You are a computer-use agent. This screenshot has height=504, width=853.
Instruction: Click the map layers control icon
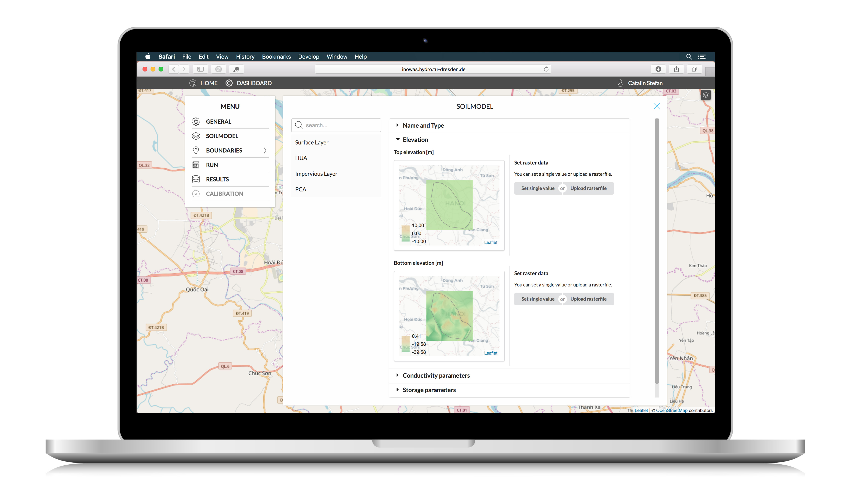click(705, 95)
